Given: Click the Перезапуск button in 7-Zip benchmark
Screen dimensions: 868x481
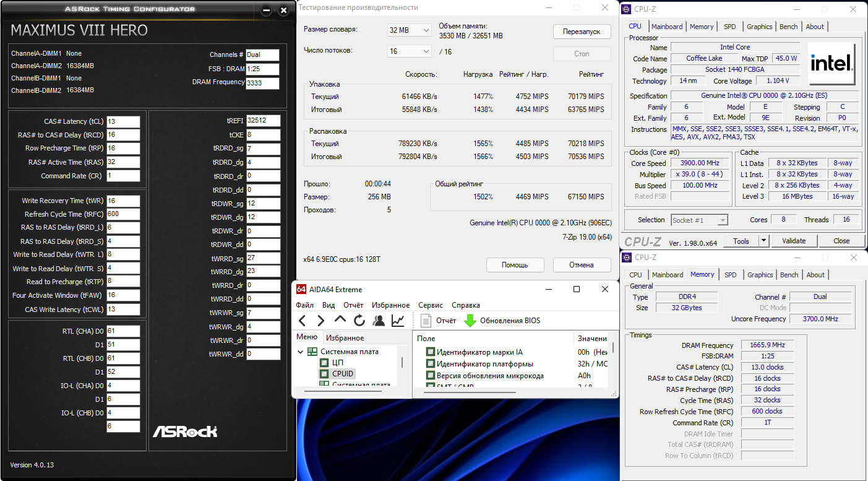Looking at the screenshot, I should tap(581, 32).
